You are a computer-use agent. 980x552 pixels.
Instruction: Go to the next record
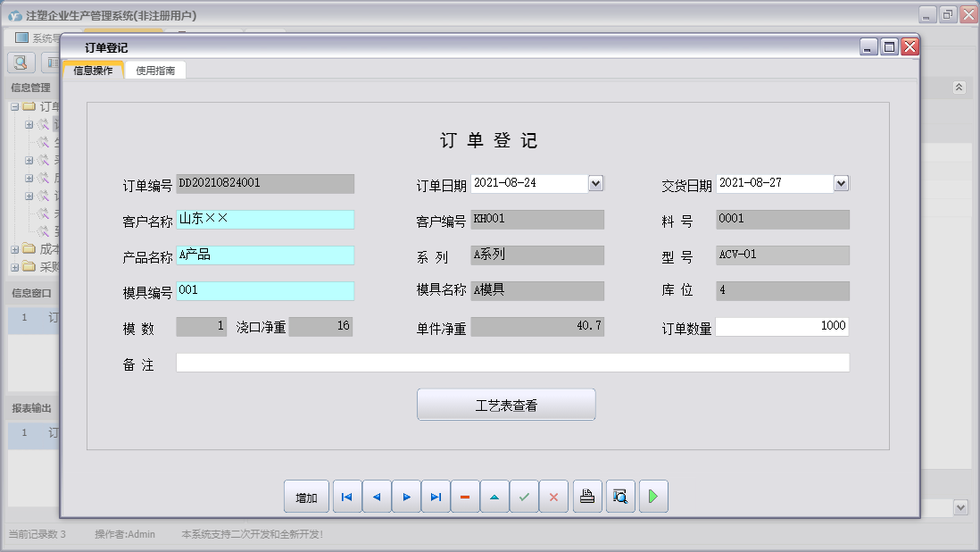[x=406, y=497]
